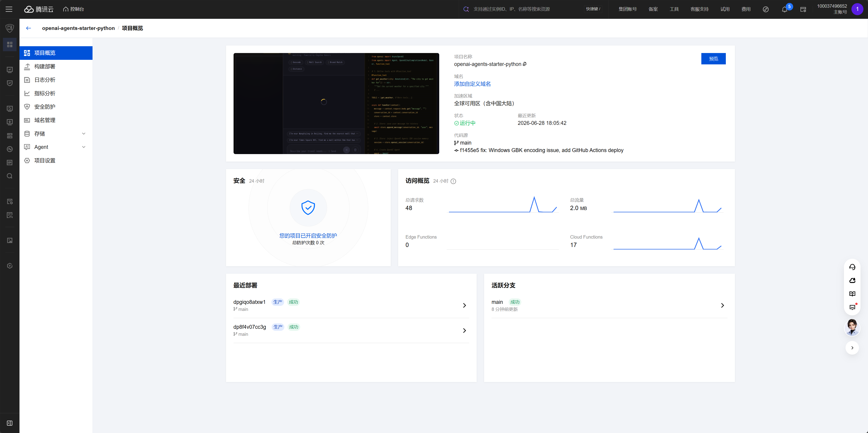Screen dimensions: 868x433
Task: Click 添加自定义域名 link
Action: (x=472, y=84)
